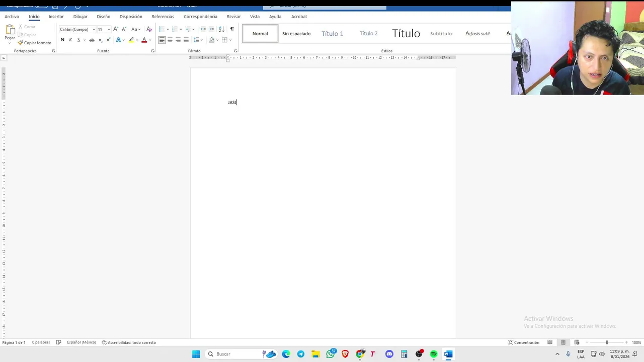
Task: Click the shading paint bucket icon
Action: pyautogui.click(x=211, y=40)
